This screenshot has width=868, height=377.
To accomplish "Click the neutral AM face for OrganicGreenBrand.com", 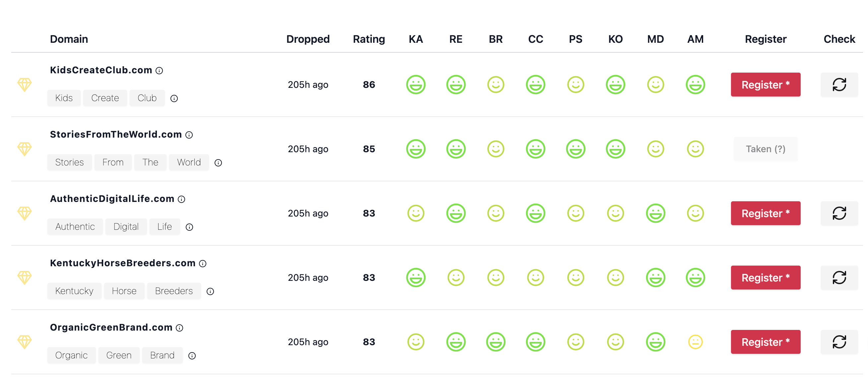I will click(x=695, y=342).
